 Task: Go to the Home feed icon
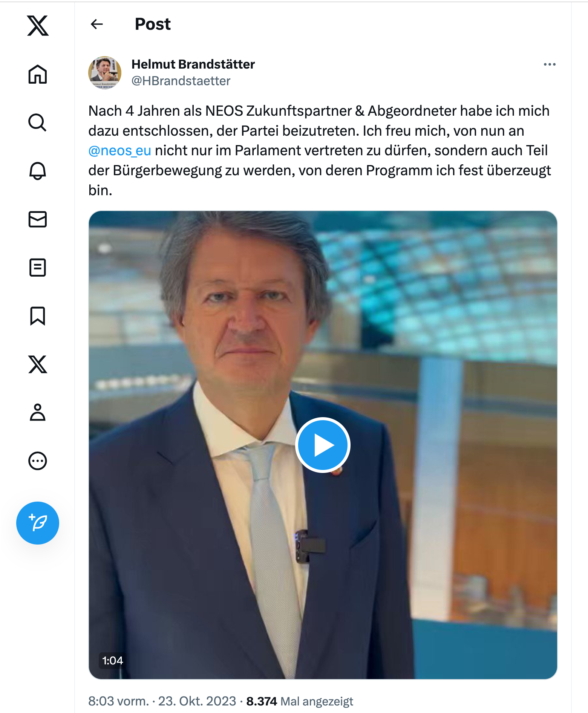coord(38,74)
